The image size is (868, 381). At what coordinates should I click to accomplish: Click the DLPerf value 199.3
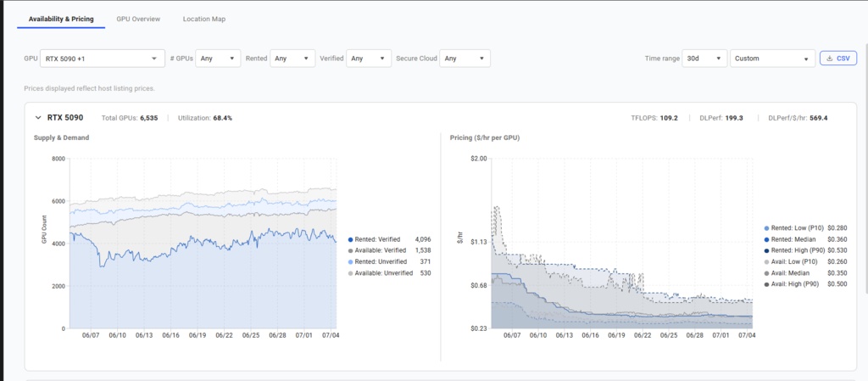(x=733, y=118)
